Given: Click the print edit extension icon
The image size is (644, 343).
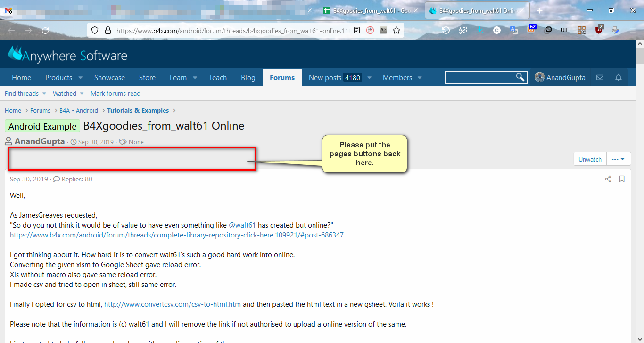Looking at the screenshot, I should (x=616, y=30).
